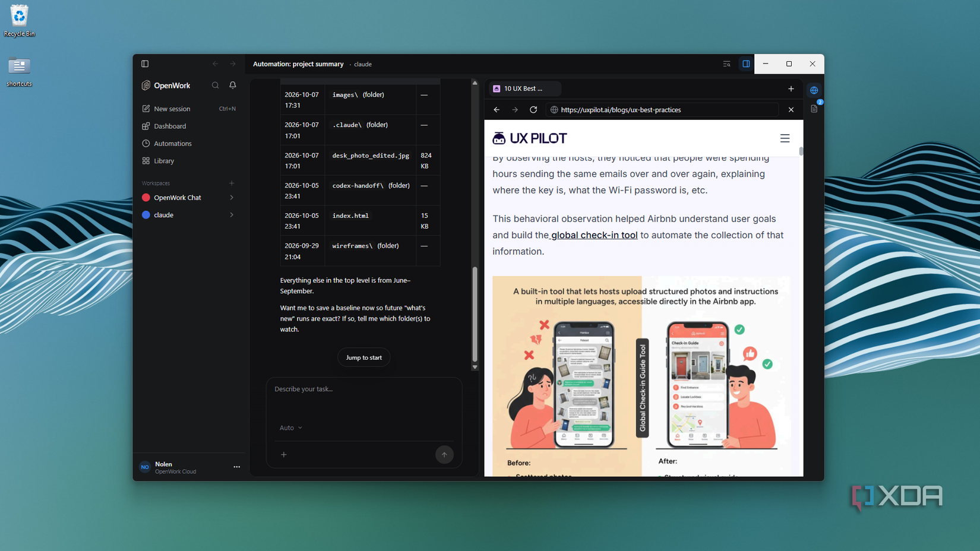
Task: Open the Automations page
Action: point(189,144)
